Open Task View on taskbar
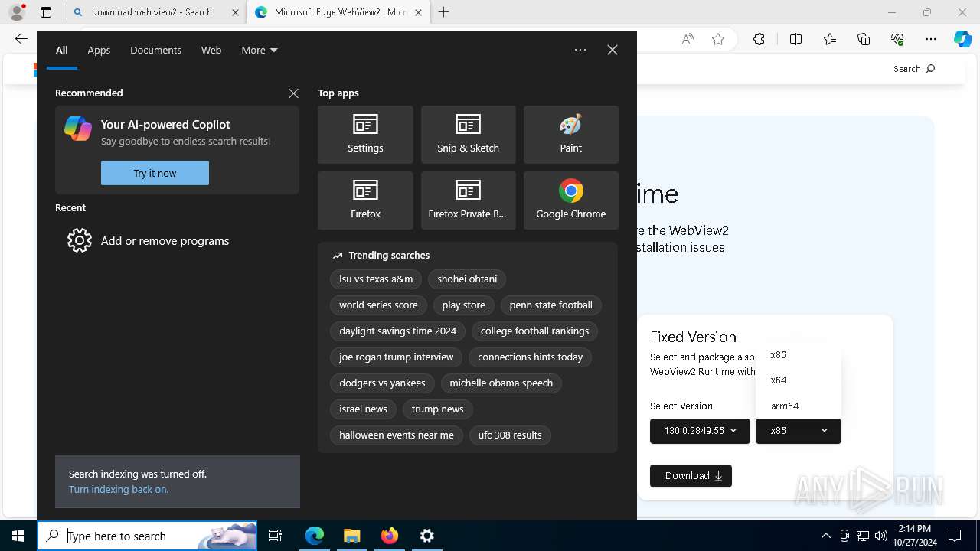 pyautogui.click(x=276, y=536)
